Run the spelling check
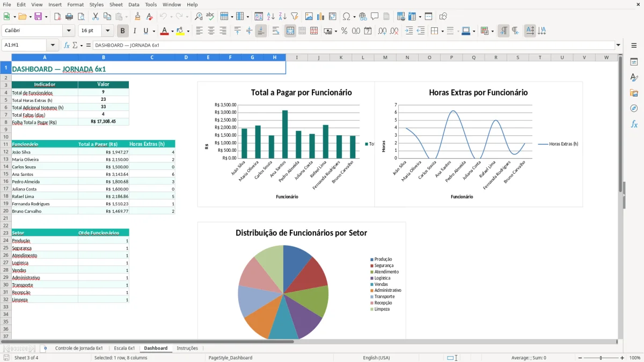The width and height of the screenshot is (644, 362). coord(210,17)
